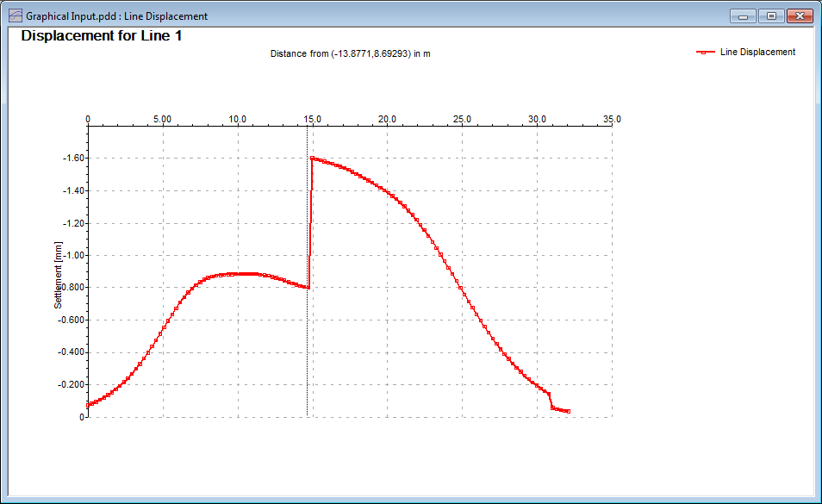Click the 'Settlement [mm]' axis label
The width and height of the screenshot is (822, 504).
click(x=58, y=275)
